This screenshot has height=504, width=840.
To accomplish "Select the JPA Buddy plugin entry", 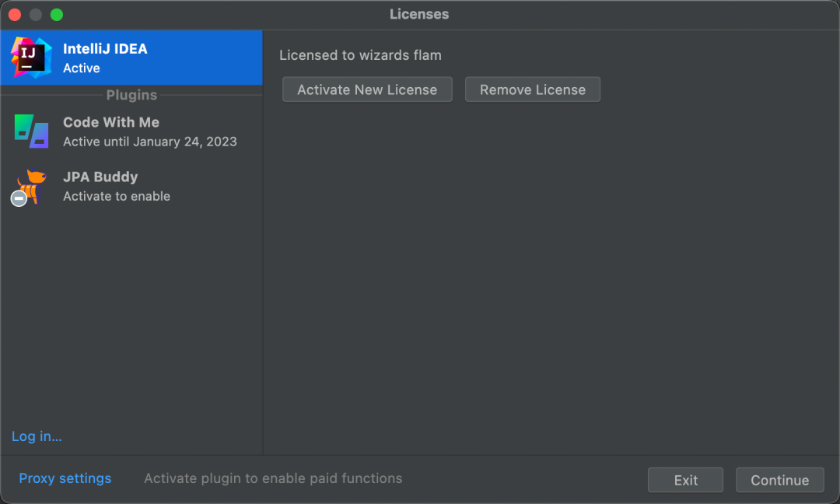I will (x=131, y=187).
